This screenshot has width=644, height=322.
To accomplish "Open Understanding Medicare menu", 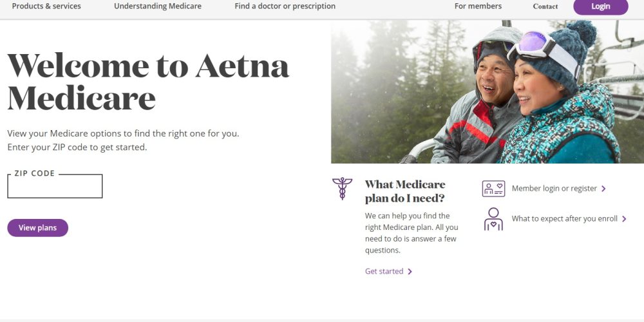I will tap(158, 6).
